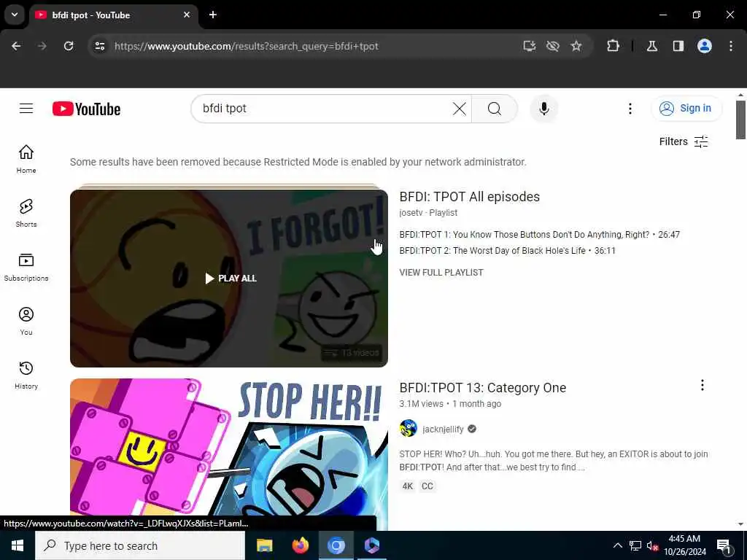Launch Firefox from the taskbar
This screenshot has width=747, height=560.
pos(300,545)
